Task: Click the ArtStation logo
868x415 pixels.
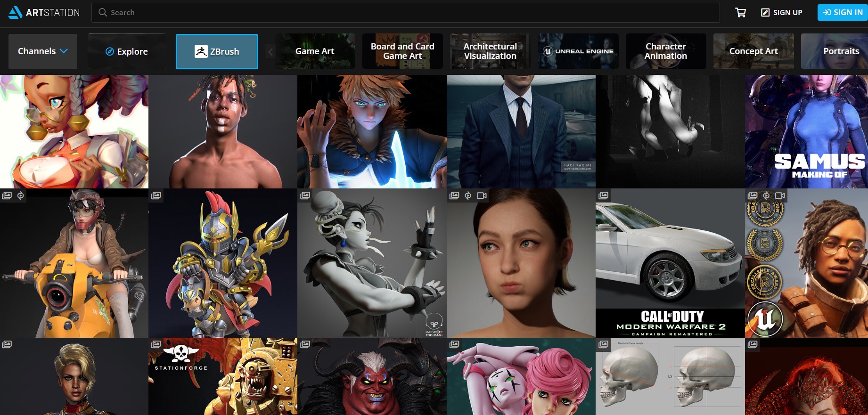Action: pos(44,13)
